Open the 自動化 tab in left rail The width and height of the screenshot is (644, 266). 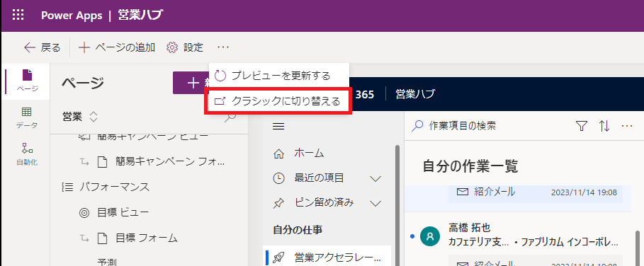coord(27,154)
